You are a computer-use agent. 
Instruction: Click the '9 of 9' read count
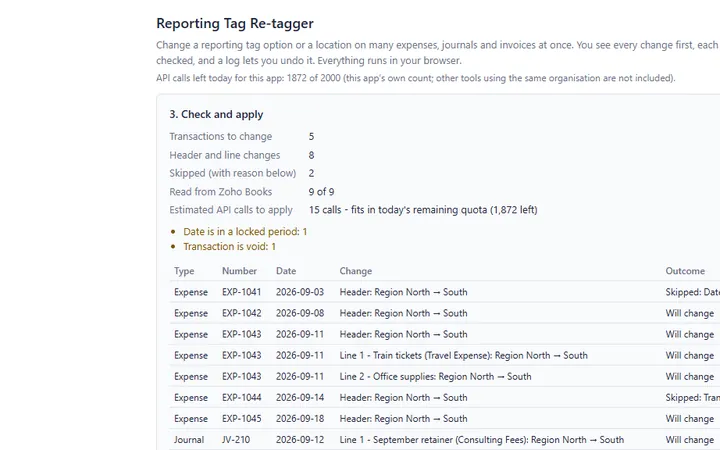point(321,191)
